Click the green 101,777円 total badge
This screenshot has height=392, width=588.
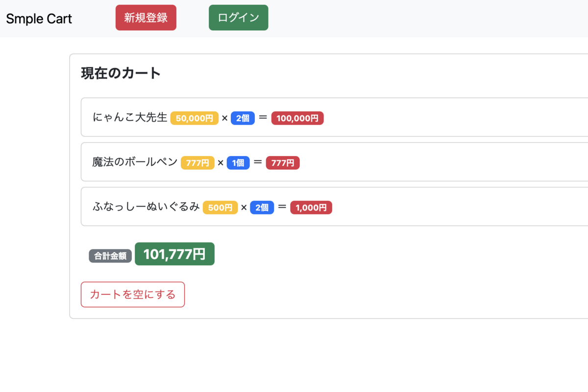click(x=174, y=254)
